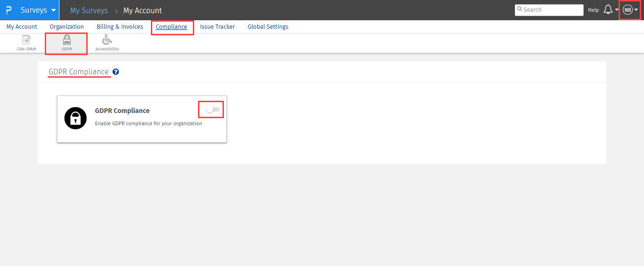Expand the Surveys product dropdown
The width and height of the screenshot is (644, 266).
point(53,10)
